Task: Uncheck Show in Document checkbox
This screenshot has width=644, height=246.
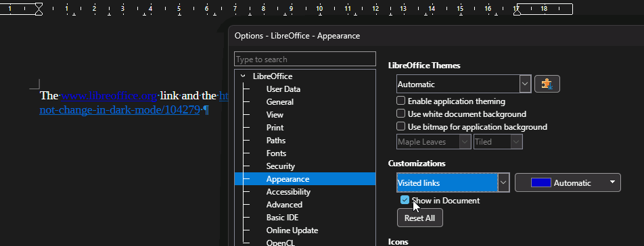Action: coord(405,200)
